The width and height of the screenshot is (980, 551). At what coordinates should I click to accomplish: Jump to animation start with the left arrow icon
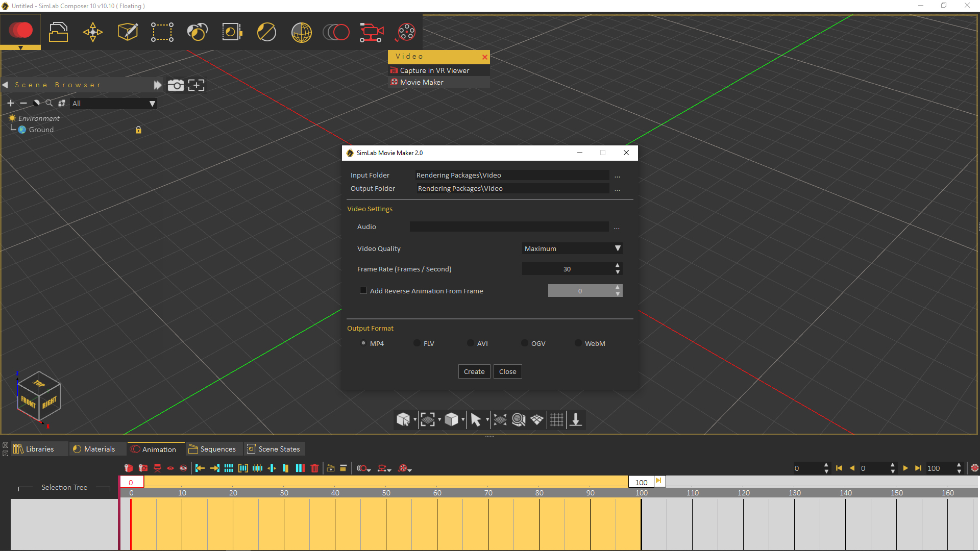200,468
